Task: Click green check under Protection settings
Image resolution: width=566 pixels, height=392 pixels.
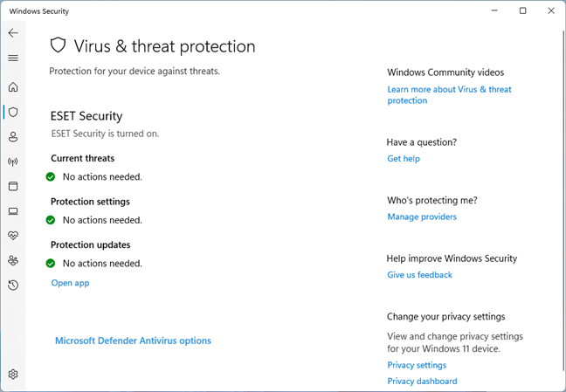Action: [51, 220]
